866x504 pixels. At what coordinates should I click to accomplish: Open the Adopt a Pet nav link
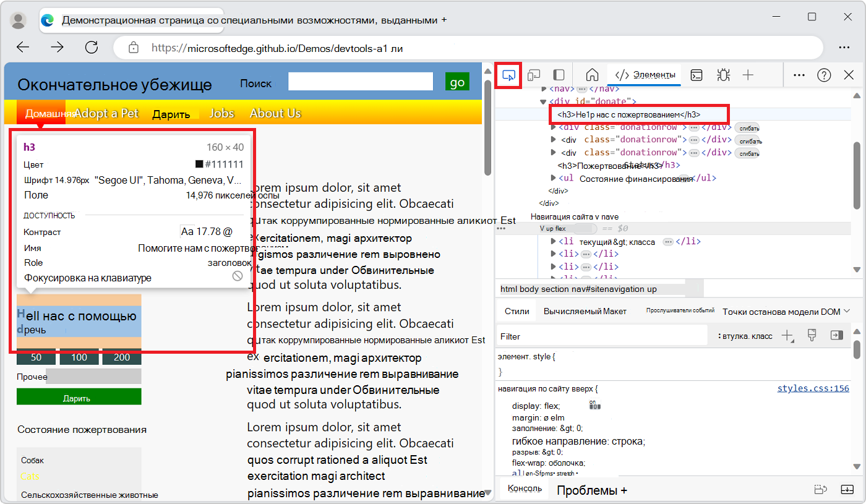pyautogui.click(x=106, y=113)
